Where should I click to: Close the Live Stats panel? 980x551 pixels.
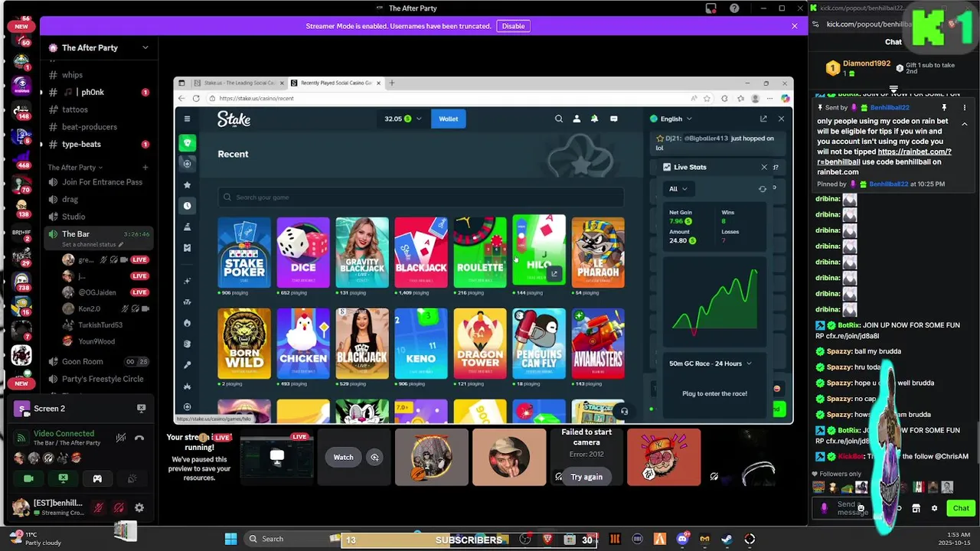tap(763, 167)
